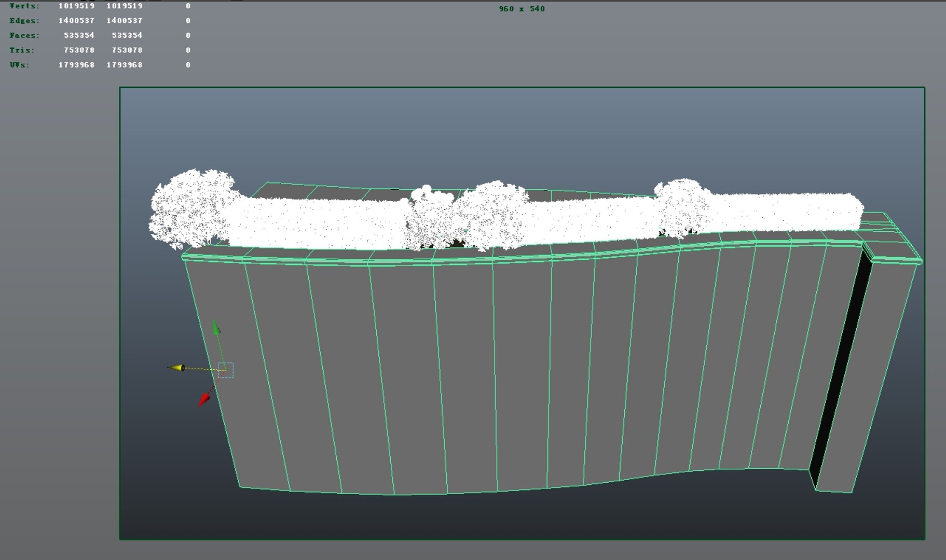Click the 'Tris:' HUD label
946x560 pixels.
(22, 50)
